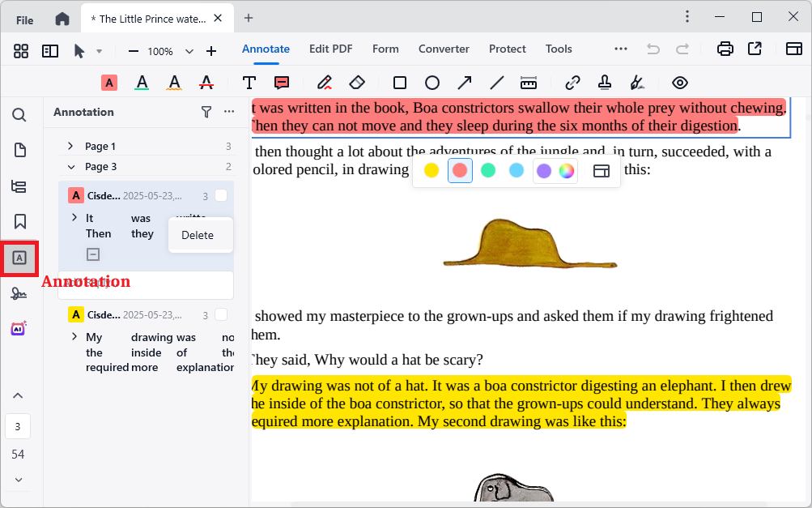Pick the pencil freehand drawing tool
The image size is (812, 508).
pyautogui.click(x=324, y=82)
